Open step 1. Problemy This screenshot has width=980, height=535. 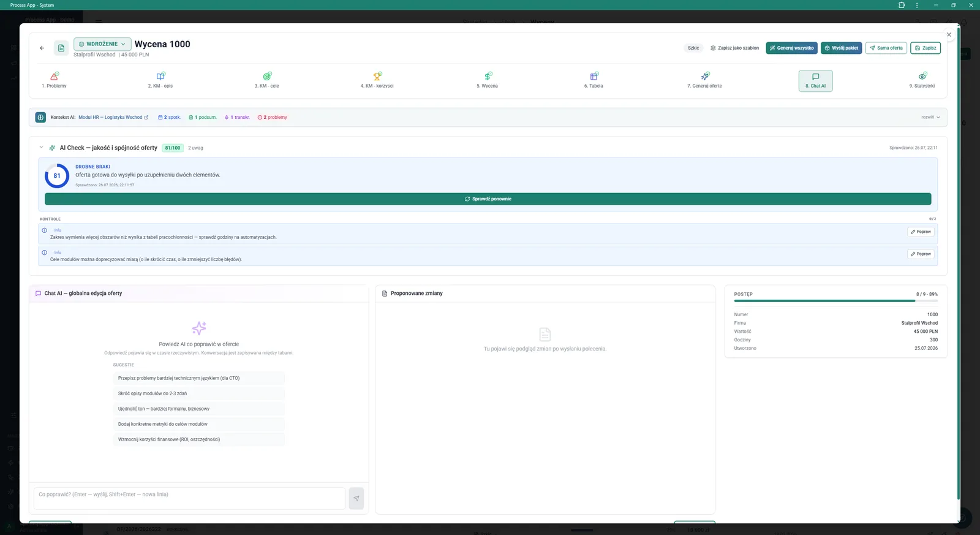point(54,80)
